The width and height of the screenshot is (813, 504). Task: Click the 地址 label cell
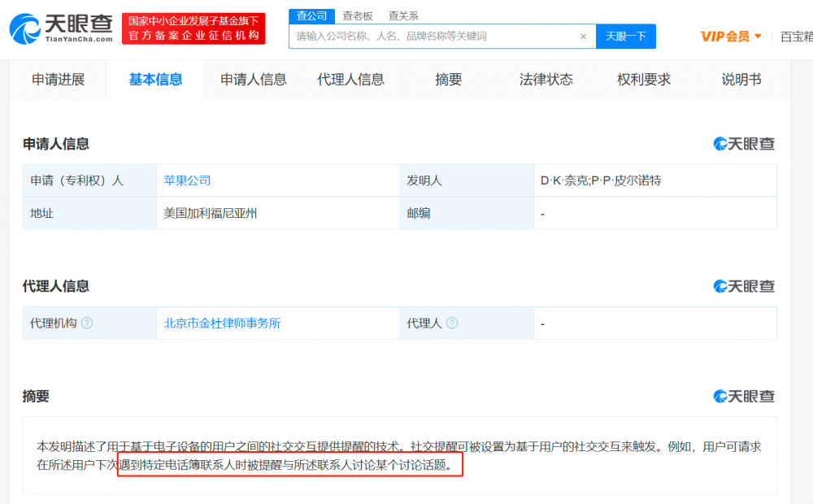pyautogui.click(x=89, y=213)
